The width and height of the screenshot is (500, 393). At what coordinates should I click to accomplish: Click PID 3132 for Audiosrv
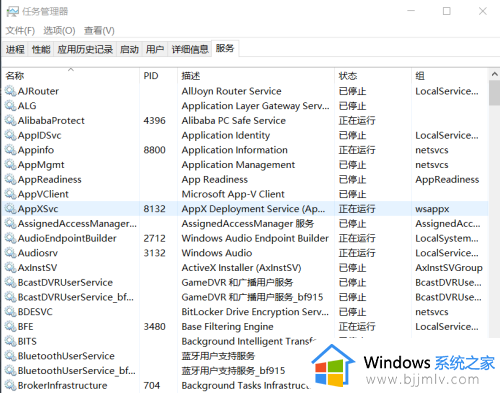pyautogui.click(x=154, y=253)
